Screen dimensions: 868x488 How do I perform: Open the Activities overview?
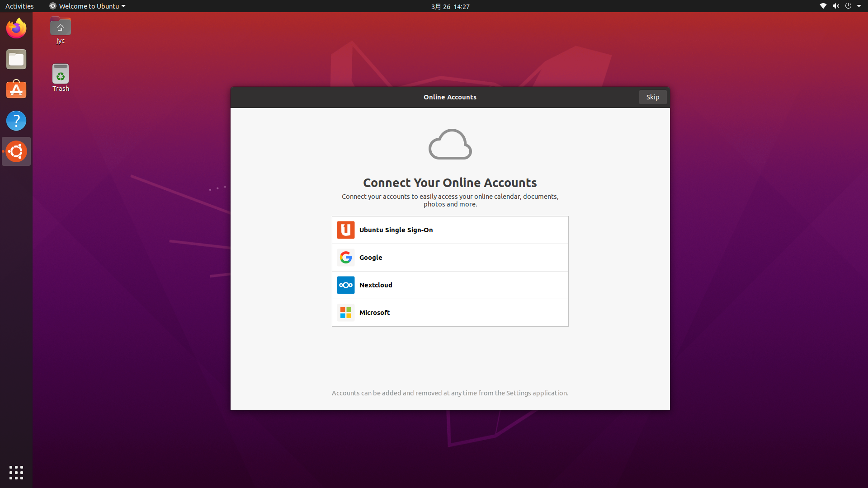click(x=19, y=6)
